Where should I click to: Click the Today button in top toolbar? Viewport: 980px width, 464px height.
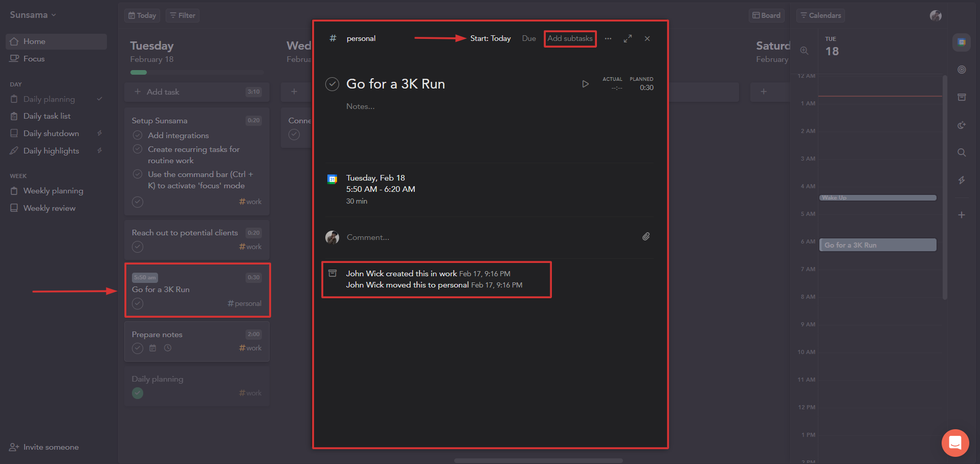click(142, 15)
